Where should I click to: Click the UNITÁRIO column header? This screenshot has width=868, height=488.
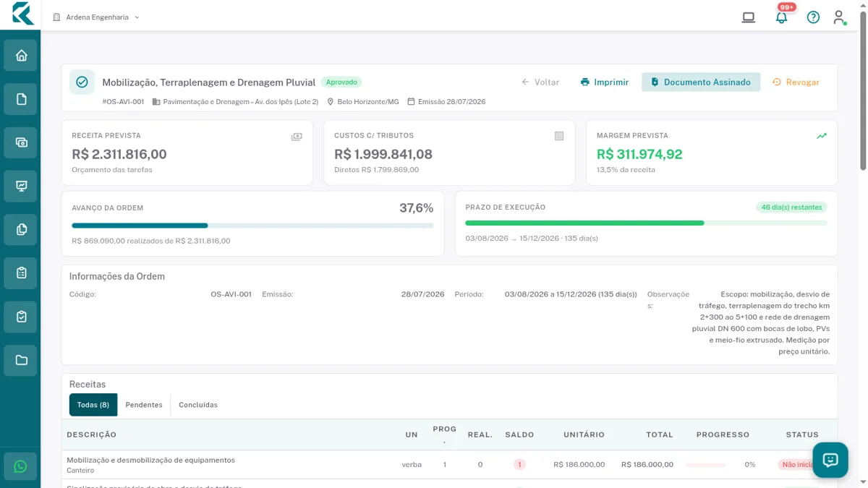584,435
